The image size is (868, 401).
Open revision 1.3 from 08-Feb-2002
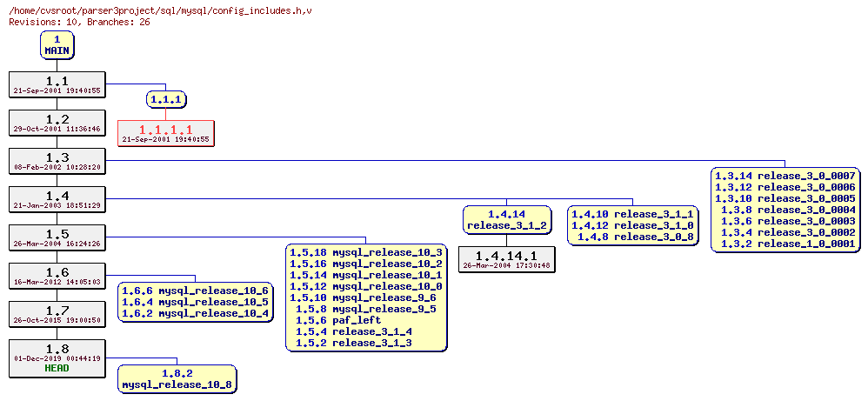tap(57, 161)
